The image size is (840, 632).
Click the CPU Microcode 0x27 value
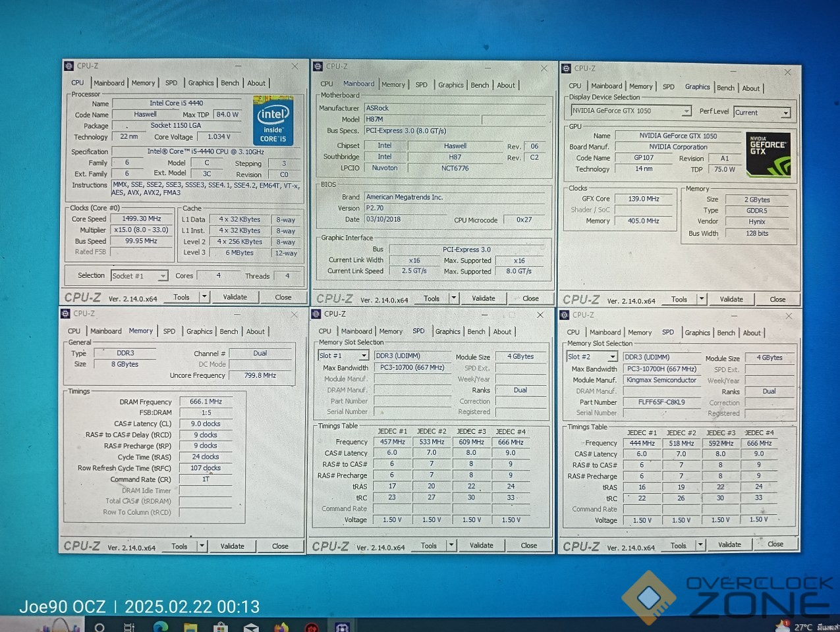pyautogui.click(x=524, y=220)
